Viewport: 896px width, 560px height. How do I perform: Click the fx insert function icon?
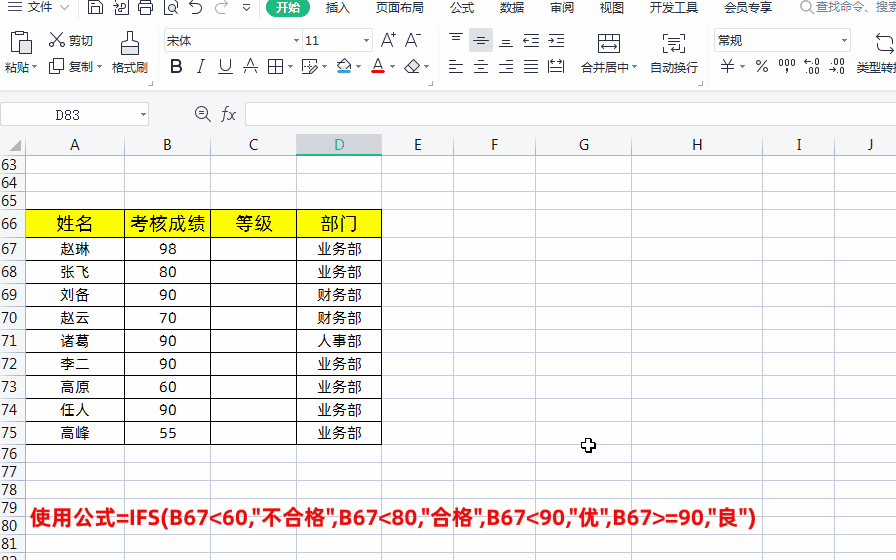(x=228, y=114)
